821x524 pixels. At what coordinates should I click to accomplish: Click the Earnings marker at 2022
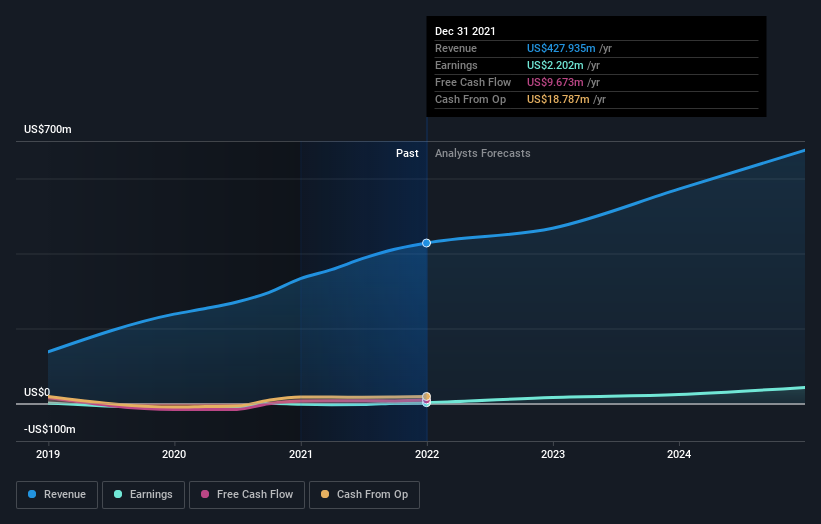(x=427, y=403)
